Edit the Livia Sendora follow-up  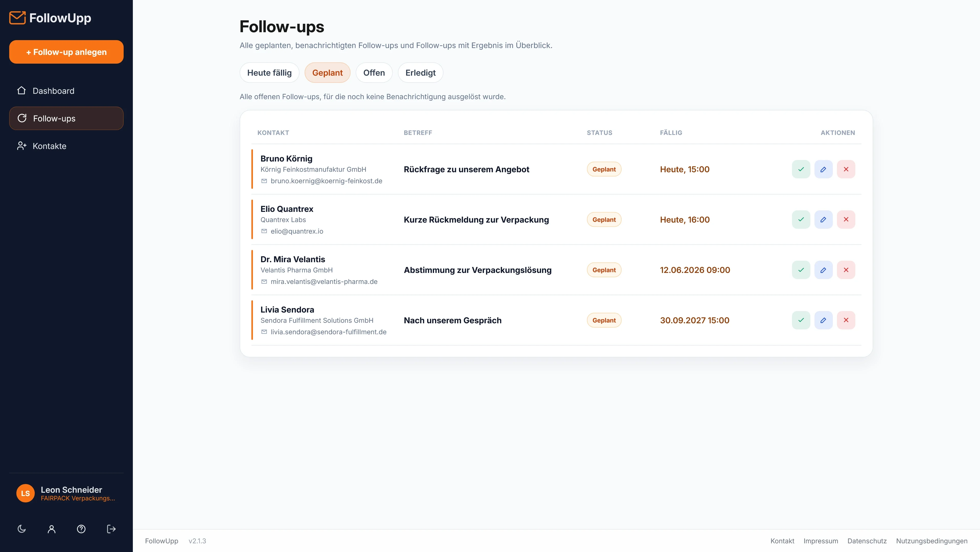coord(823,320)
